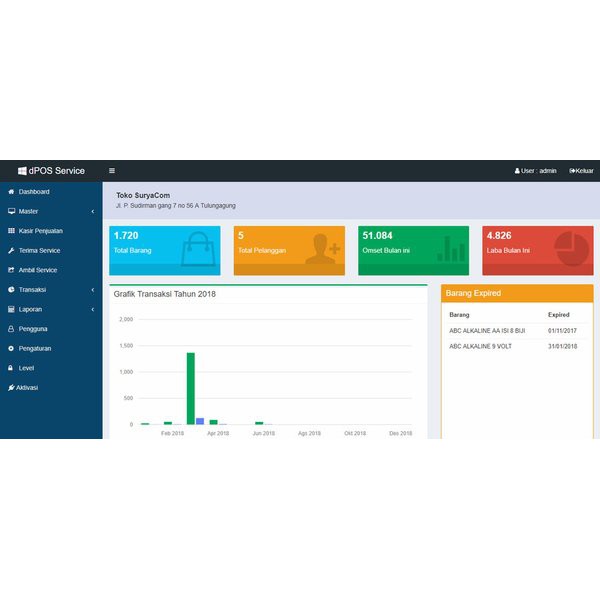Go to Terima Service page
600x600 pixels.
(x=51, y=251)
